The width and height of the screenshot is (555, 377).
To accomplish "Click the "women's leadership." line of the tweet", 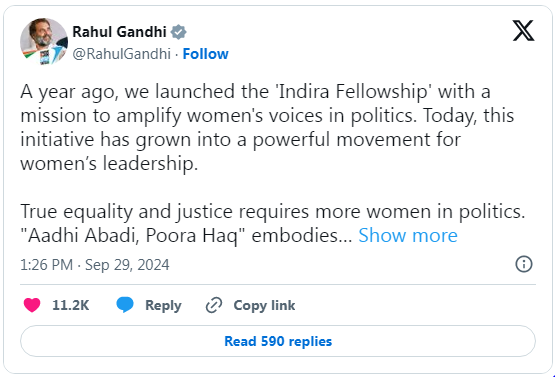I will [x=109, y=164].
